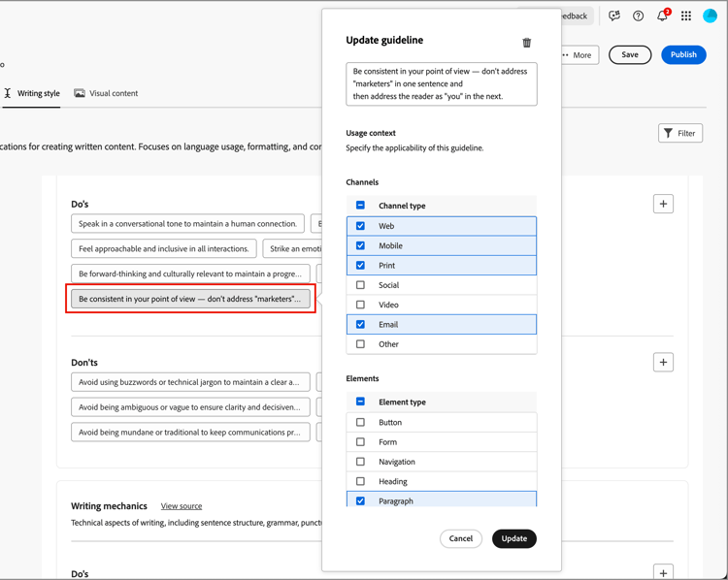Check the Form element checkbox
Viewport: 728px width, 580px height.
coord(360,441)
